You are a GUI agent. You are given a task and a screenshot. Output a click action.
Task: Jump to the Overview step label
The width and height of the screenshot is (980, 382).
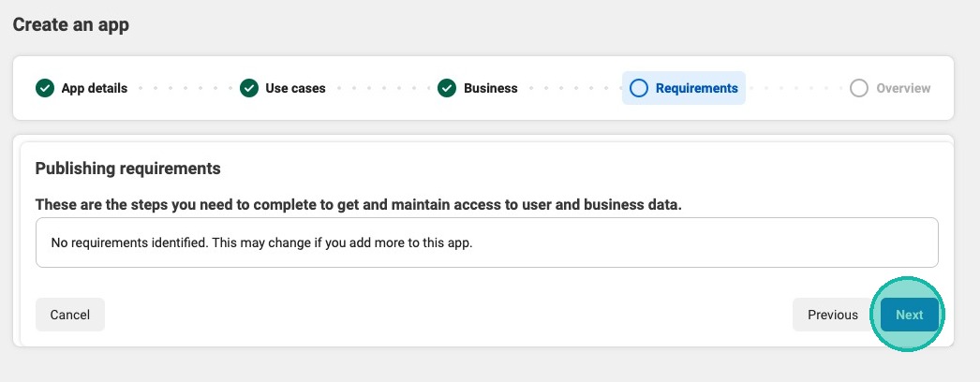tap(903, 89)
